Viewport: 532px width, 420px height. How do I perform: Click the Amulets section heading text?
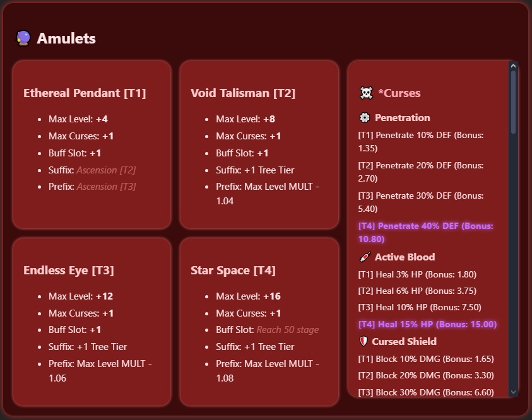coord(66,38)
